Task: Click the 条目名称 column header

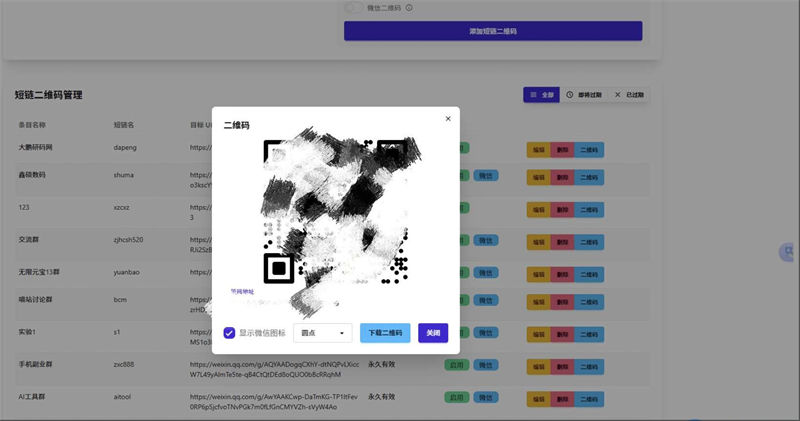Action: (x=32, y=125)
